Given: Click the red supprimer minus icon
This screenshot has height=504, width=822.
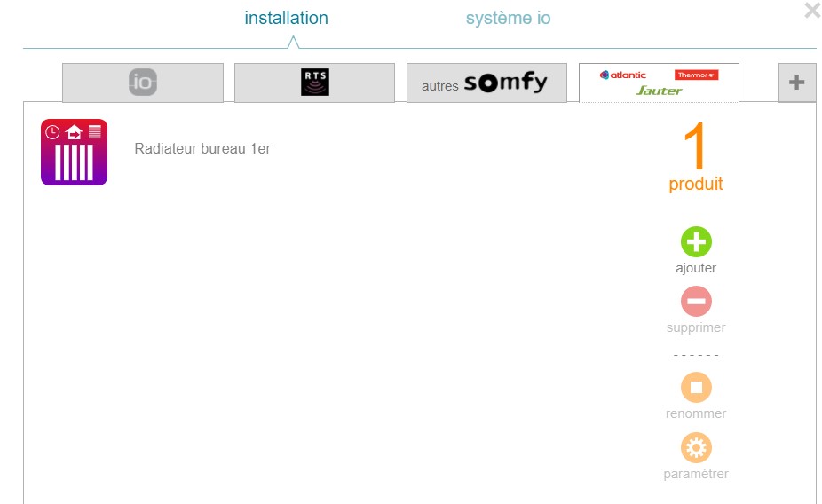Looking at the screenshot, I should (x=696, y=302).
